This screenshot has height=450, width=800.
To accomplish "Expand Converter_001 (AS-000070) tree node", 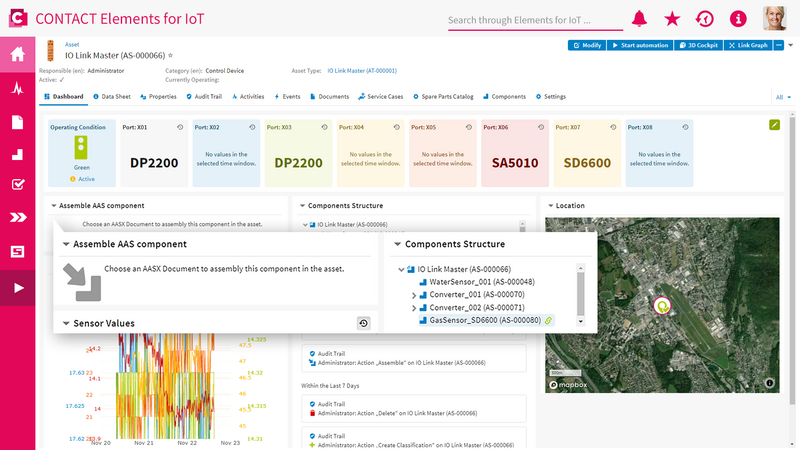I will [x=414, y=295].
